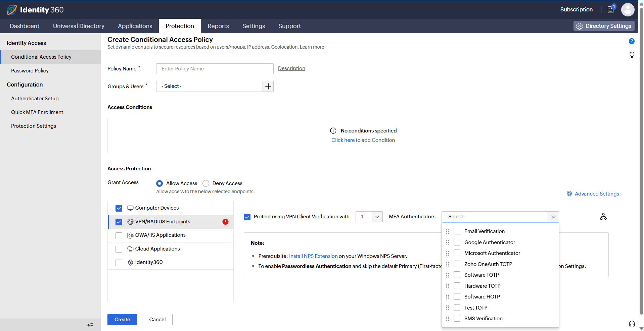Click the Cloud Applications cloud icon

click(x=130, y=249)
